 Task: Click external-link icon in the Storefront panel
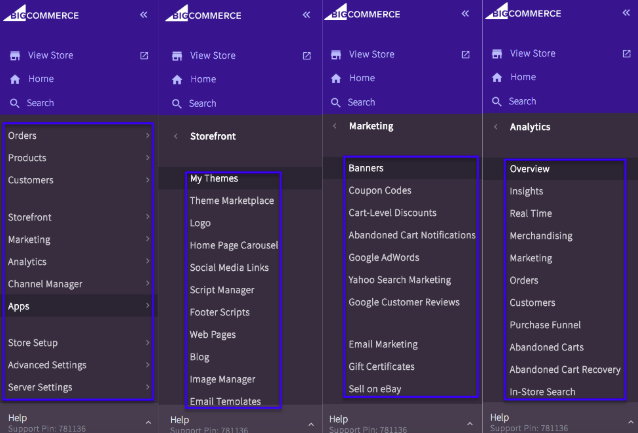click(307, 56)
